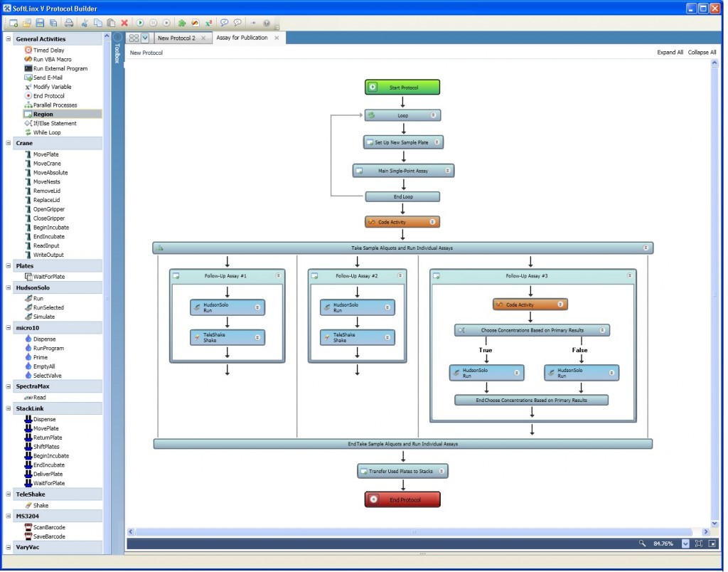Click the Expand All link

pos(669,52)
